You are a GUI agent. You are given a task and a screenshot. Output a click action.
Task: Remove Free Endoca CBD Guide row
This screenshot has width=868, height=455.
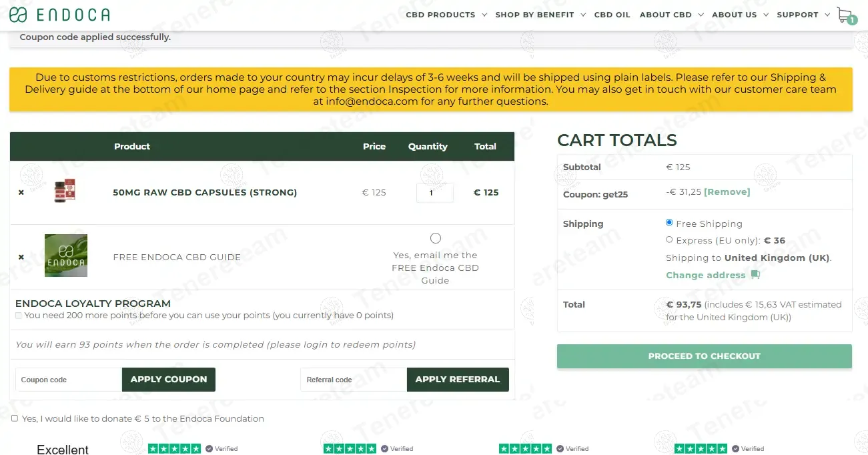click(x=21, y=257)
